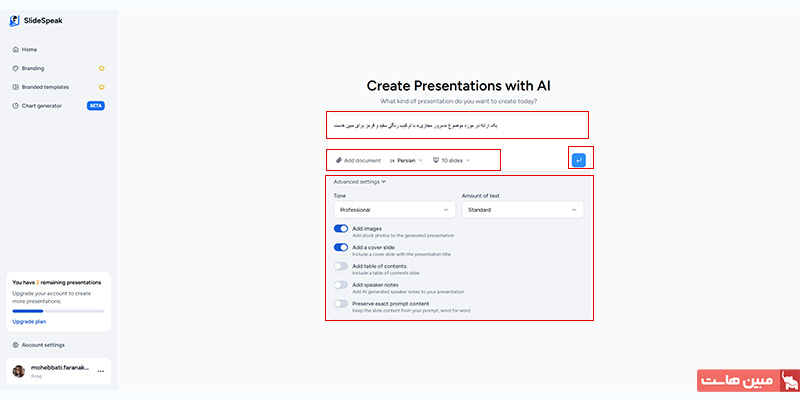Click the star badge beside Branded templates
Viewport: 800px width, 400px height.
(x=102, y=87)
